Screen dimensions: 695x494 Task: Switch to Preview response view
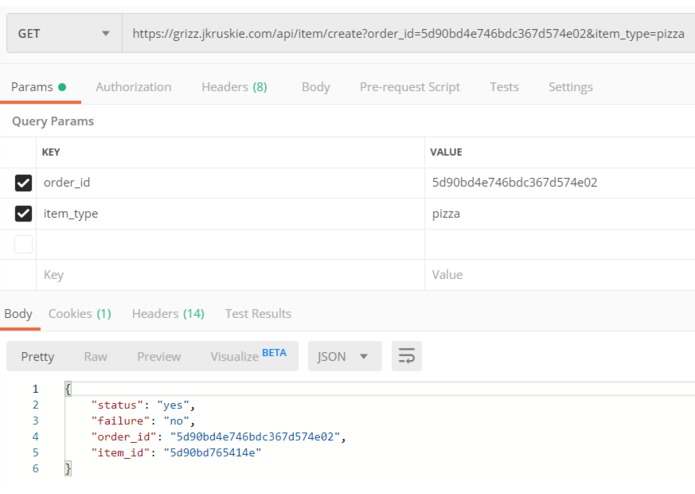(159, 357)
